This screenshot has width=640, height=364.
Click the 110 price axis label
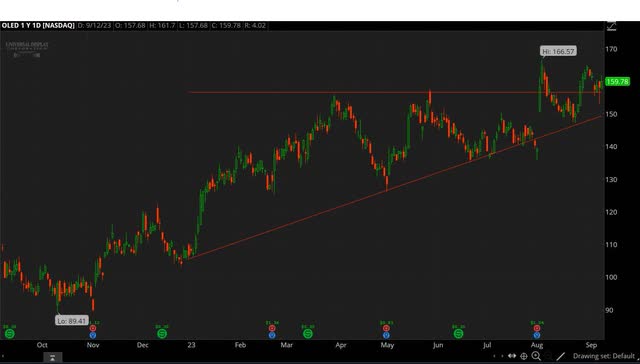[611, 245]
